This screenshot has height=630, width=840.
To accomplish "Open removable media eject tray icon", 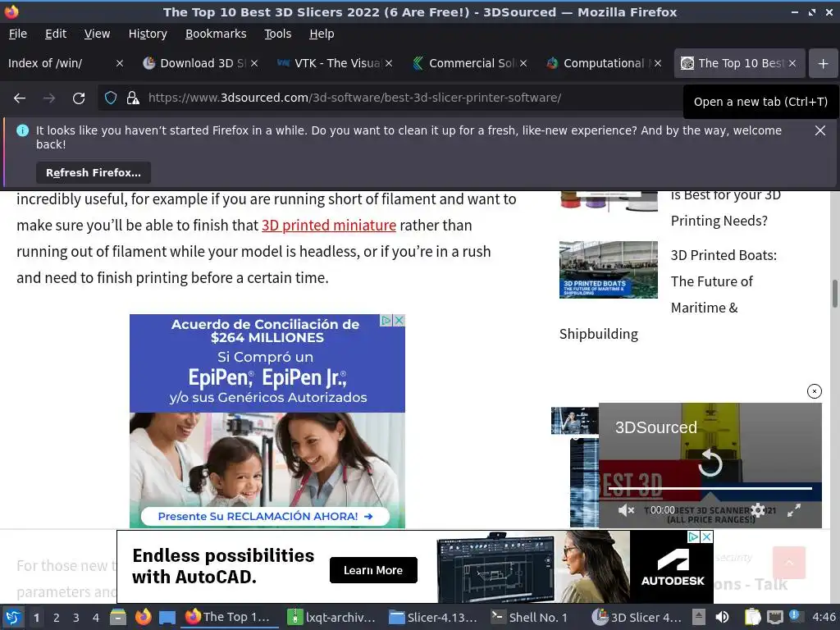I will pyautogui.click(x=699, y=617).
